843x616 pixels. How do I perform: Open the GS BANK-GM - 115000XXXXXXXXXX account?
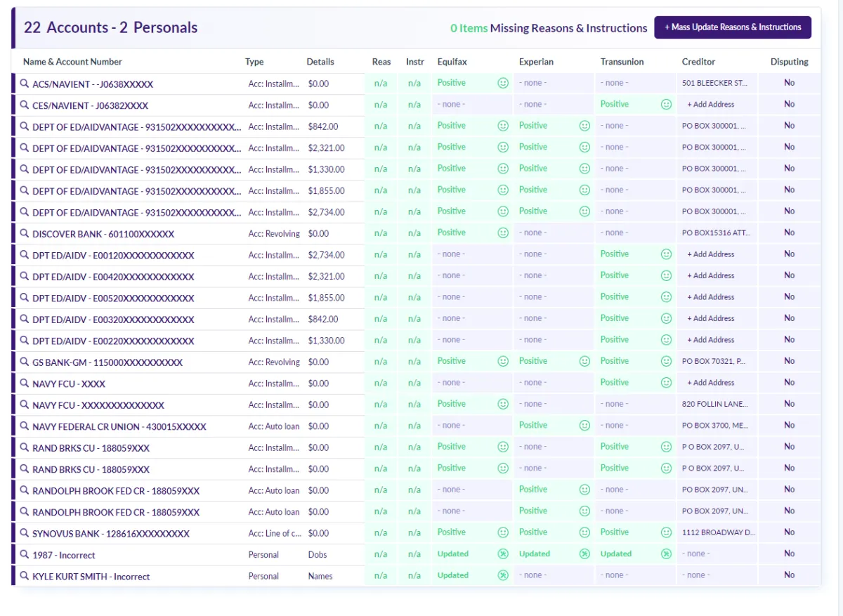107,362
